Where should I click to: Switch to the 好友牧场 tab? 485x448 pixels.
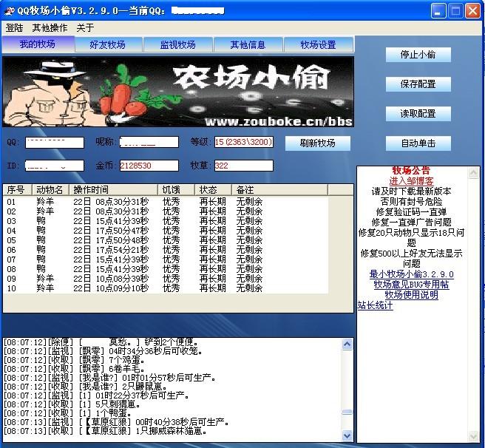tap(108, 45)
